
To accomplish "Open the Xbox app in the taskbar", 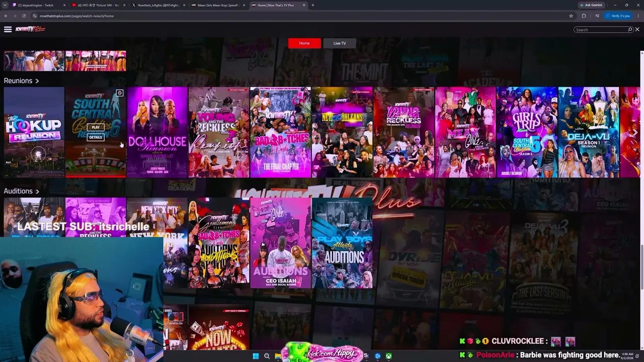I will (388, 356).
